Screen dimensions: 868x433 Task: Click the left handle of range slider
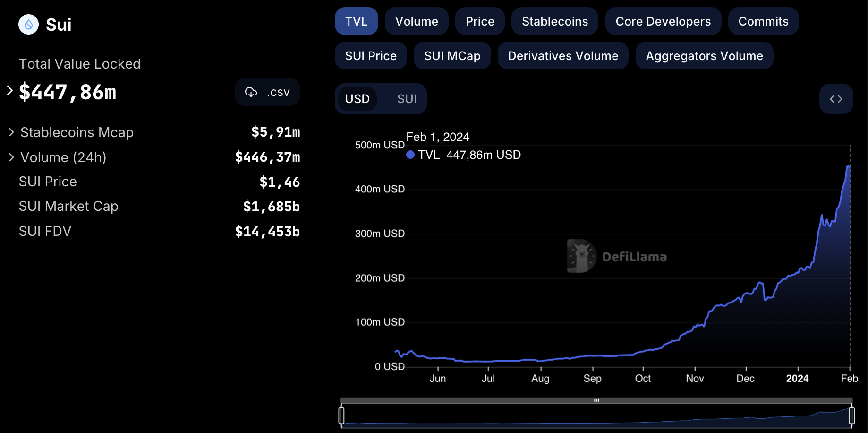pos(341,416)
